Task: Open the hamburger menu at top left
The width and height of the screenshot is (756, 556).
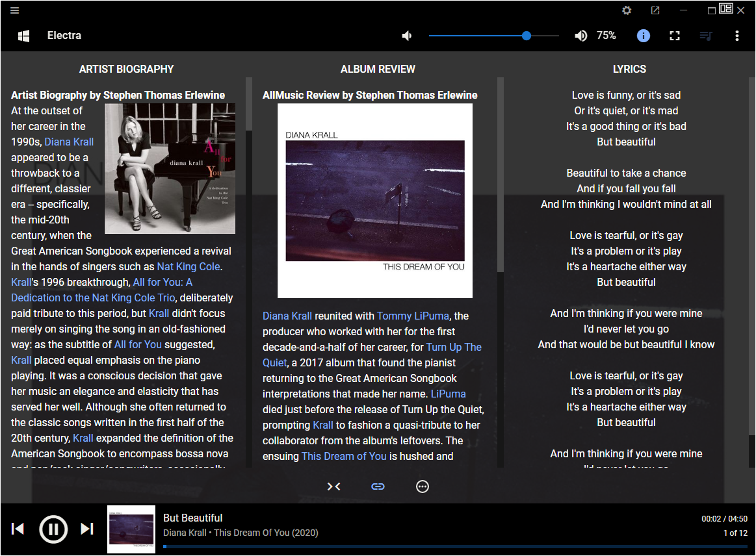Action: (x=14, y=10)
